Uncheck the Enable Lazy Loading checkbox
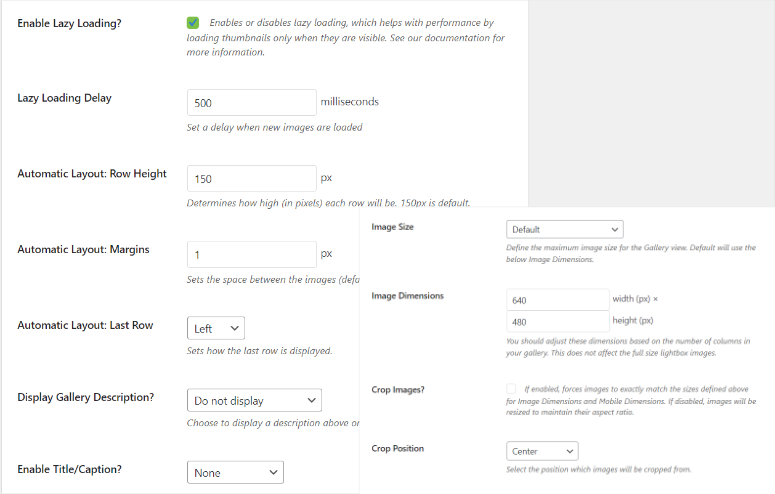 click(193, 23)
